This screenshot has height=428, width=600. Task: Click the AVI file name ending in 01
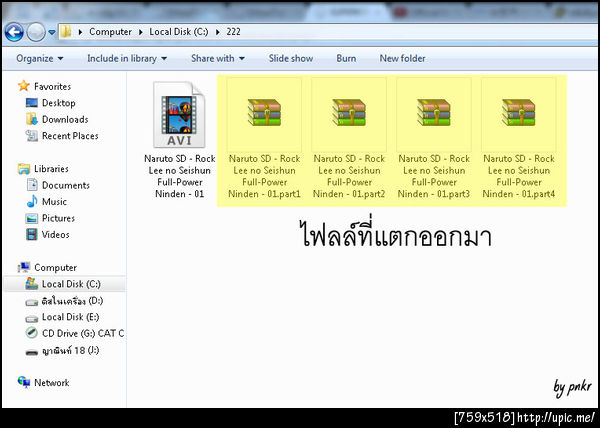point(179,176)
